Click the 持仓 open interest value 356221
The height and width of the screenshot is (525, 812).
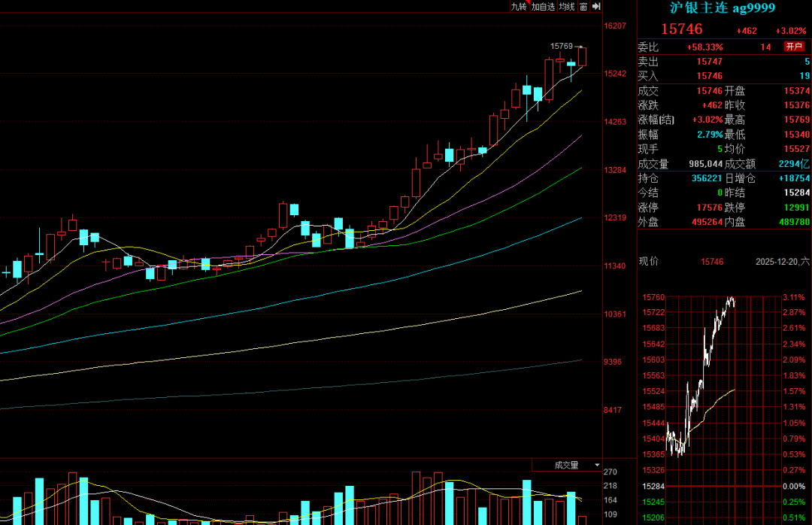pos(707,178)
